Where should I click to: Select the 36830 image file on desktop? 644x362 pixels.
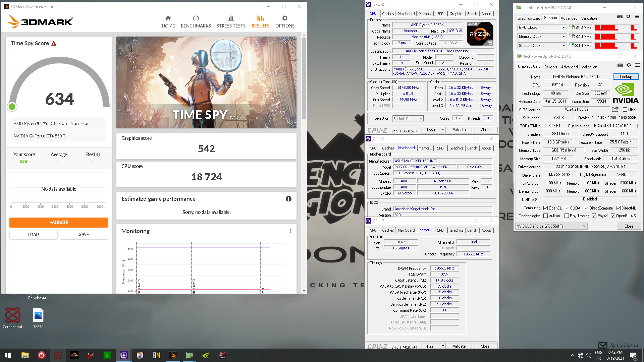[38, 318]
